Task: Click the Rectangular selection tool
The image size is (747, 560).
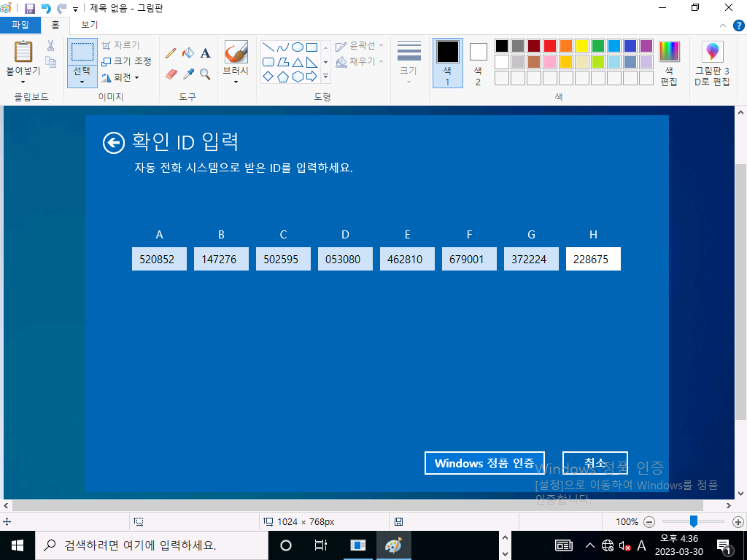Action: pos(82,52)
